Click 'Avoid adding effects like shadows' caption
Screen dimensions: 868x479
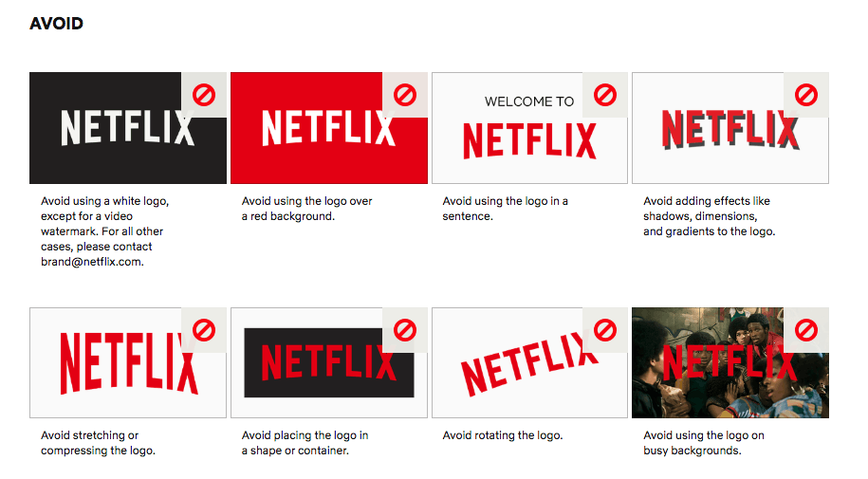tap(710, 216)
